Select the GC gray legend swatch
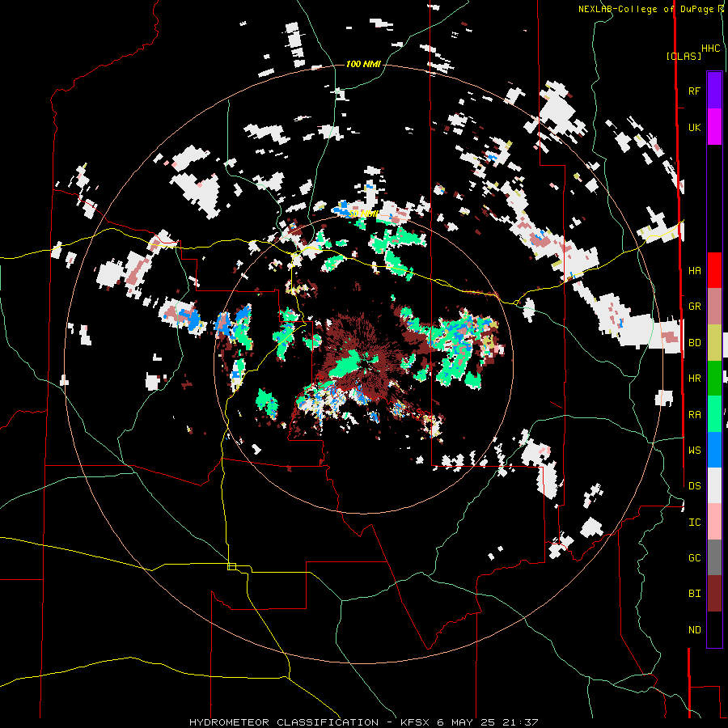This screenshot has height=728, width=728. (x=714, y=557)
